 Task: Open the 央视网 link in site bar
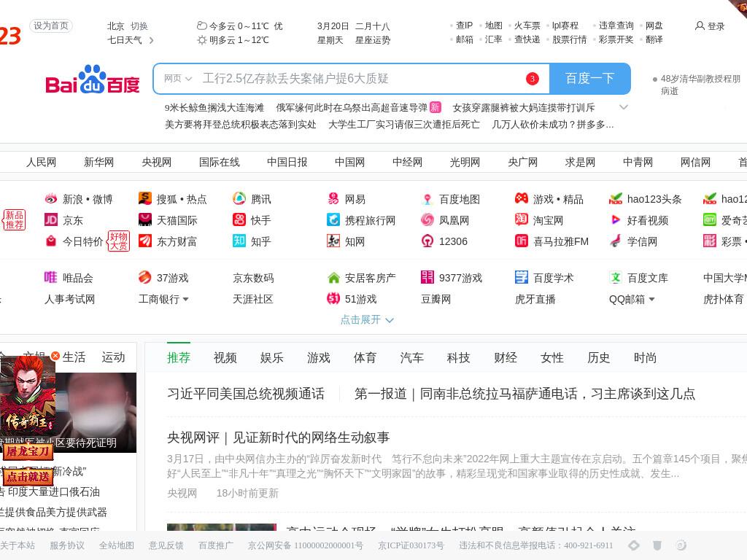[x=156, y=163]
